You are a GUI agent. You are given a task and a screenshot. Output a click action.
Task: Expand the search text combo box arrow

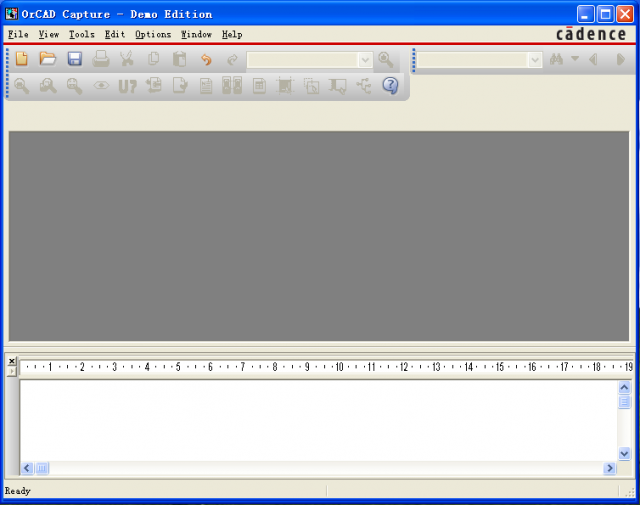click(535, 60)
